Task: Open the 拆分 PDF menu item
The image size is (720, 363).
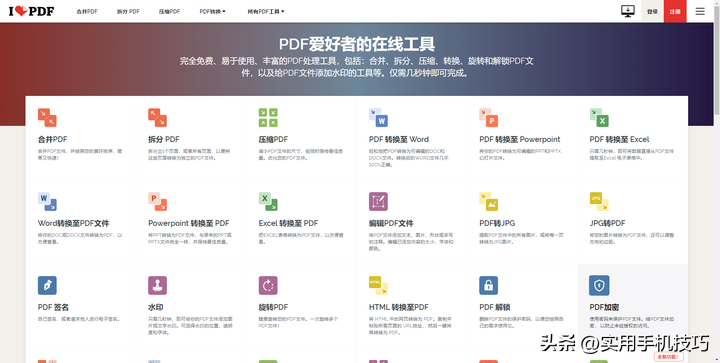Action: click(x=128, y=11)
